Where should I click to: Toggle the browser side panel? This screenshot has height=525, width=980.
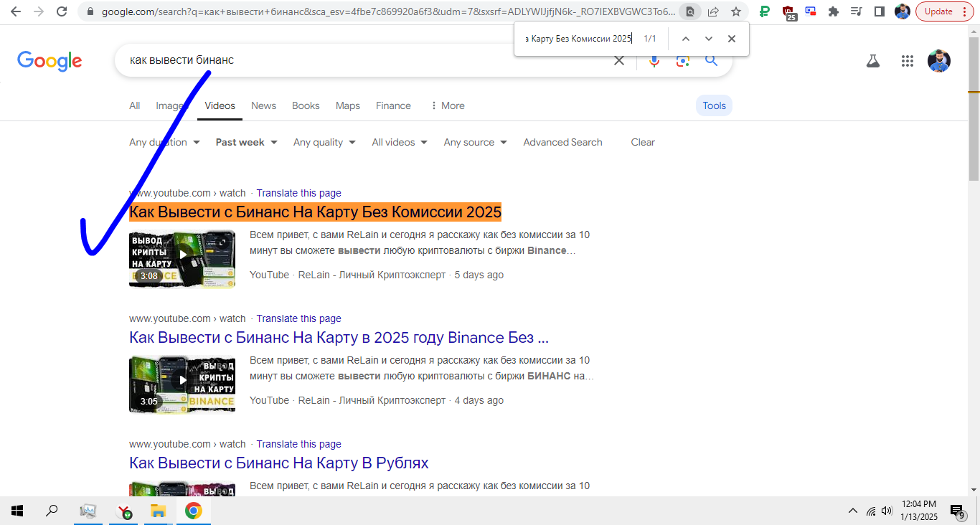click(880, 11)
